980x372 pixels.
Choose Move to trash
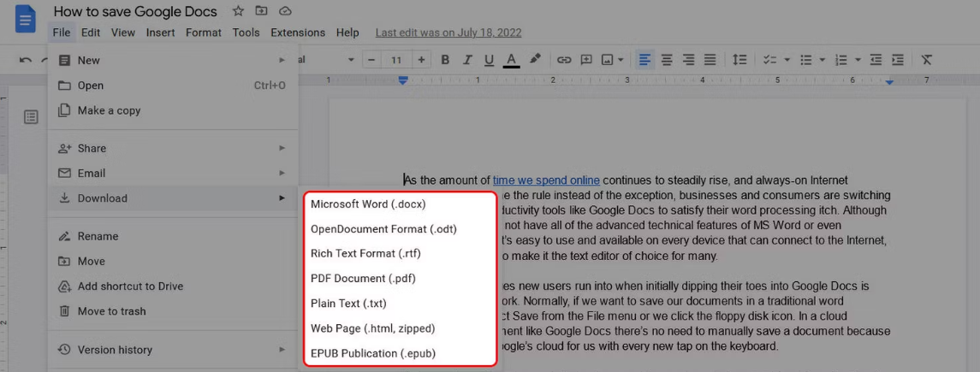point(173,311)
